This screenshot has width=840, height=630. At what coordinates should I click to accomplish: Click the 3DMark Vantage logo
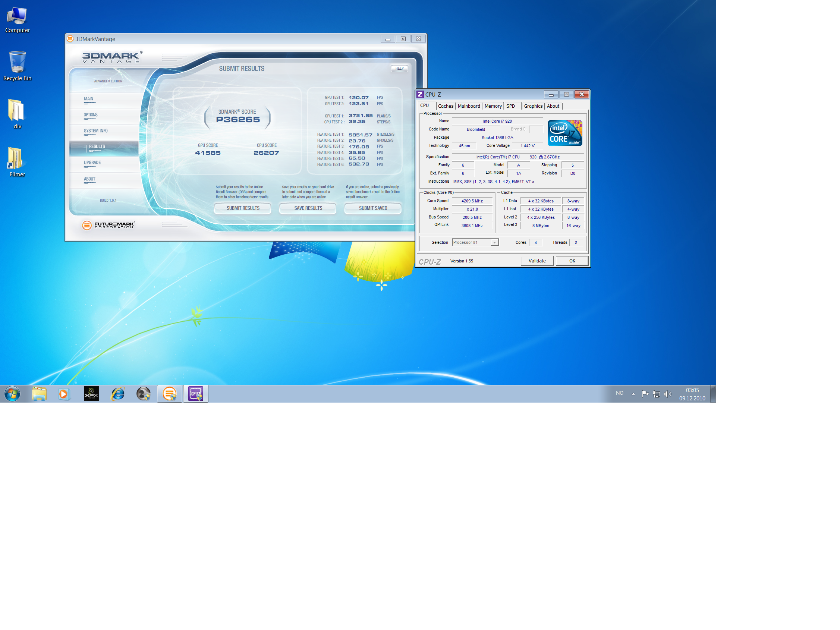click(x=112, y=57)
